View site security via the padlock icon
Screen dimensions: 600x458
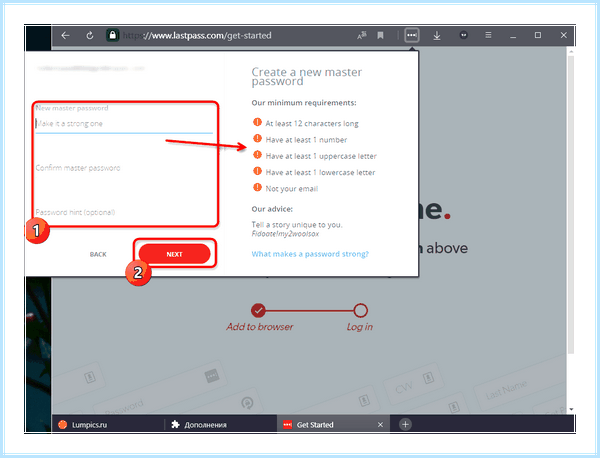112,35
